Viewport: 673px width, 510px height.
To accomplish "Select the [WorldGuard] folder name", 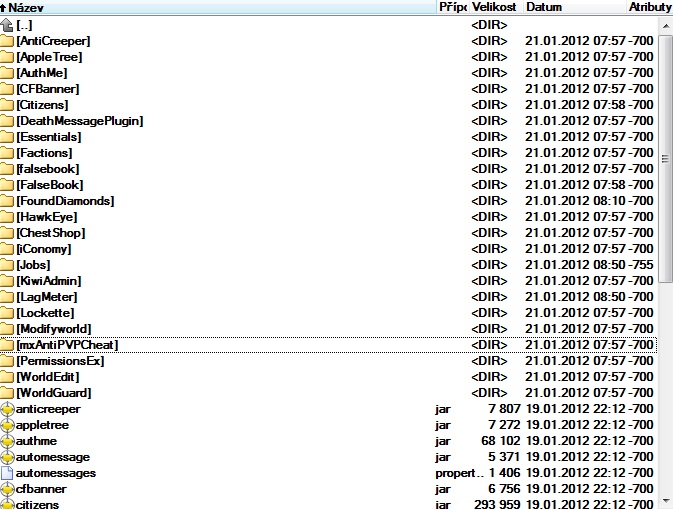I will pyautogui.click(x=54, y=393).
